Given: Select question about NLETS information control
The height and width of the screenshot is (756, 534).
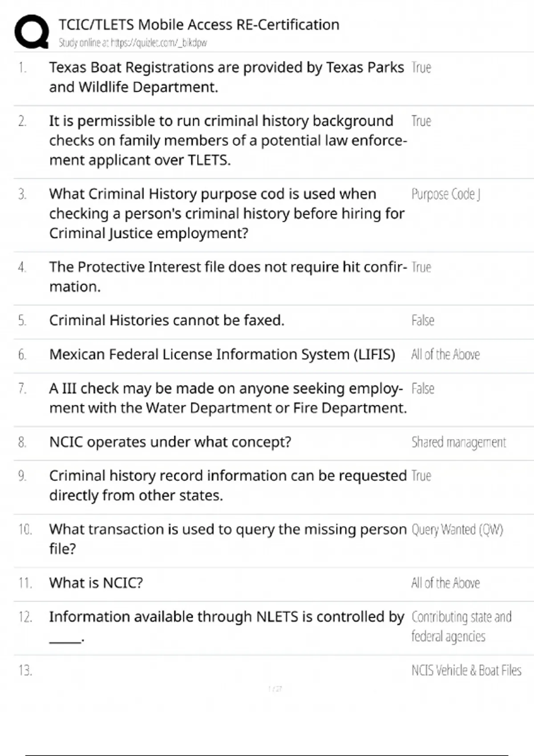Looking at the screenshot, I should [x=226, y=626].
